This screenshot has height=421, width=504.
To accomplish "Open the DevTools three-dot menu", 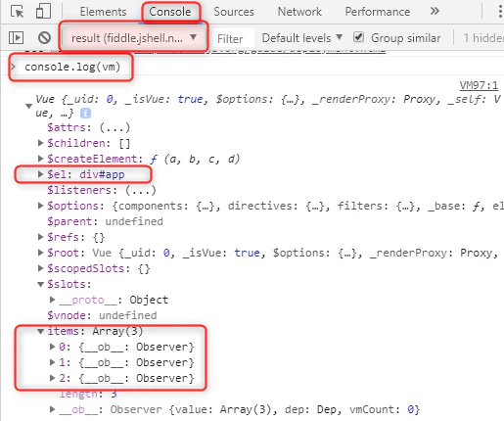I will point(500,12).
